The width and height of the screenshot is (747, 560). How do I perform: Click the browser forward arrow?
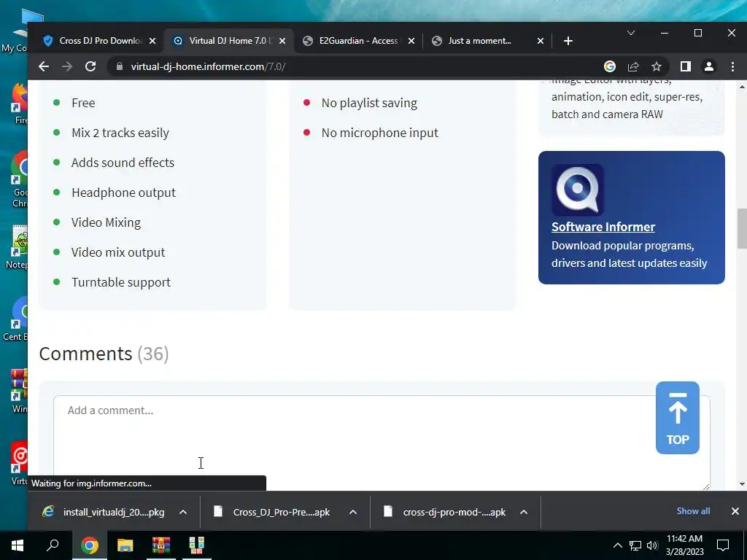point(67,66)
